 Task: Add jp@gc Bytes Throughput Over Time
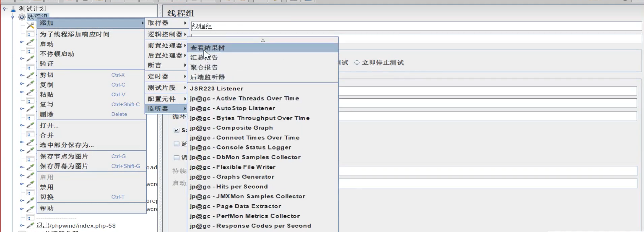pyautogui.click(x=263, y=118)
